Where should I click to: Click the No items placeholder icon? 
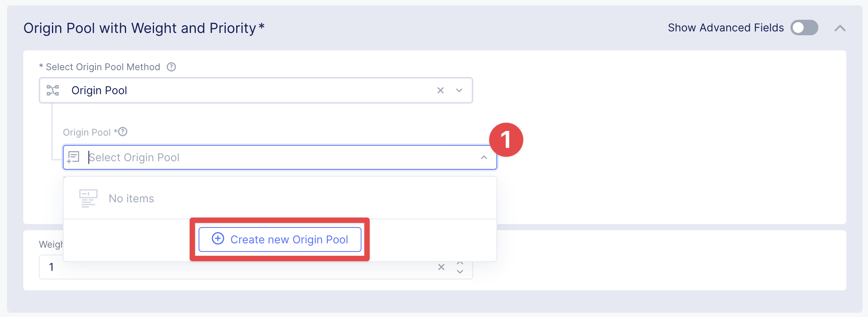click(x=88, y=198)
